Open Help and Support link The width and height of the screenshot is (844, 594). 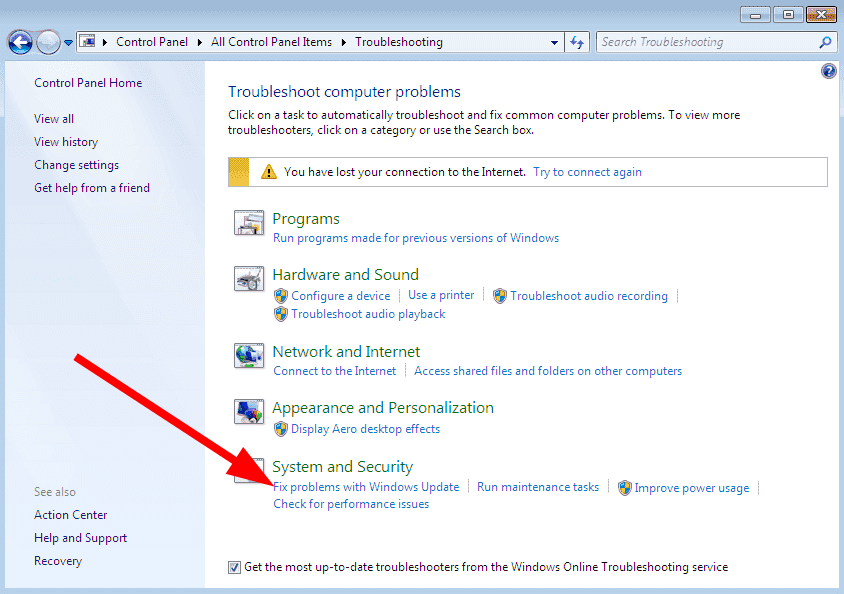tap(81, 538)
